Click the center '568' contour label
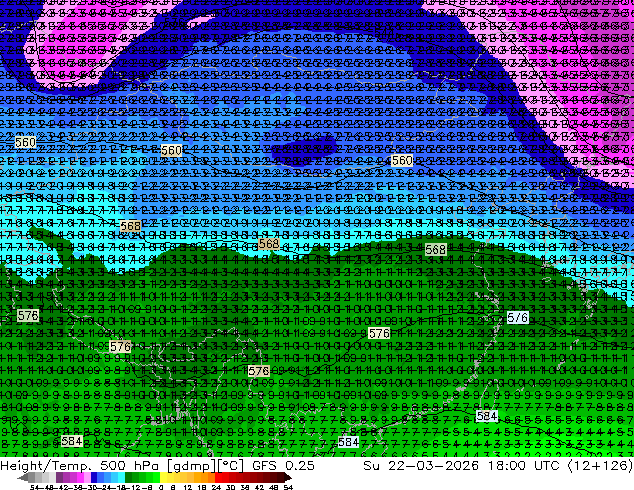 click(x=269, y=243)
